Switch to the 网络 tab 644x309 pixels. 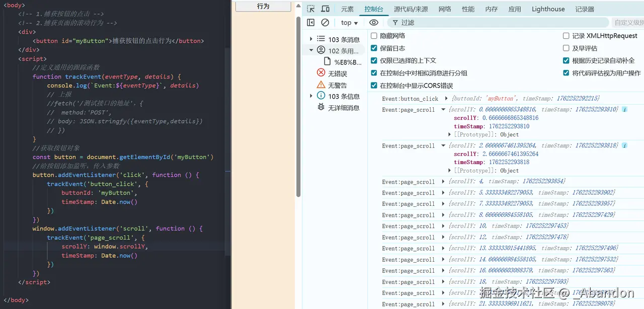pos(445,9)
